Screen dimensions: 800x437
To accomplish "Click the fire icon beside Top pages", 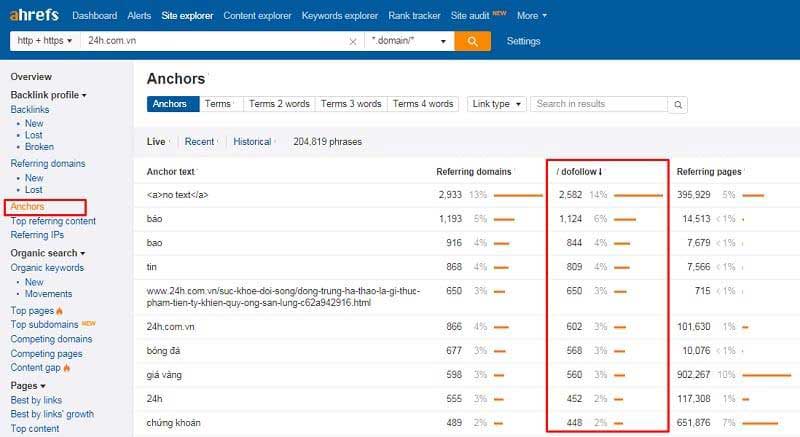I will (60, 311).
